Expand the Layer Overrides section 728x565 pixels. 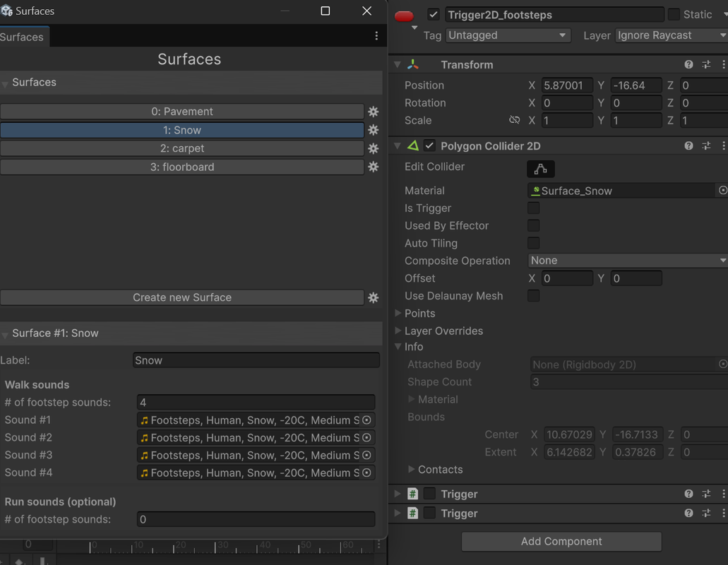443,331
